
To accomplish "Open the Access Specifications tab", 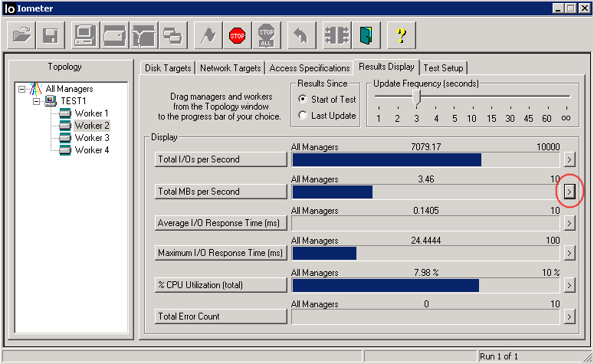I will click(x=309, y=68).
